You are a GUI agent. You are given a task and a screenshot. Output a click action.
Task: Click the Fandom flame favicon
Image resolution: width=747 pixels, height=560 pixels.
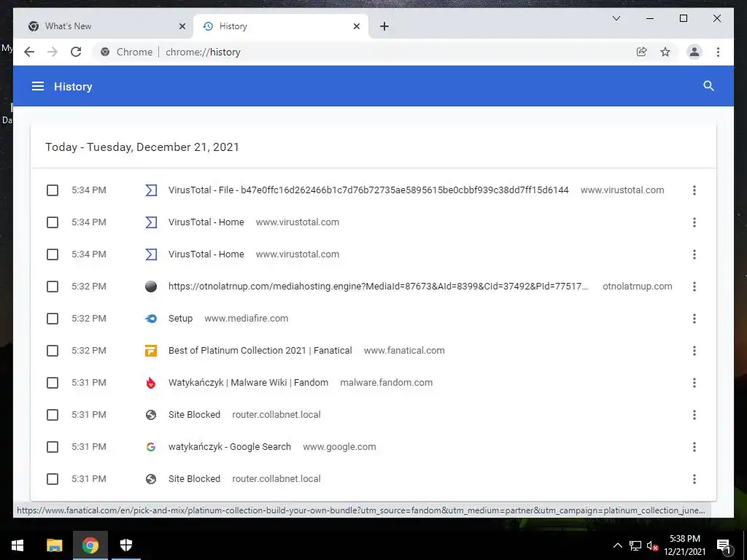(151, 383)
